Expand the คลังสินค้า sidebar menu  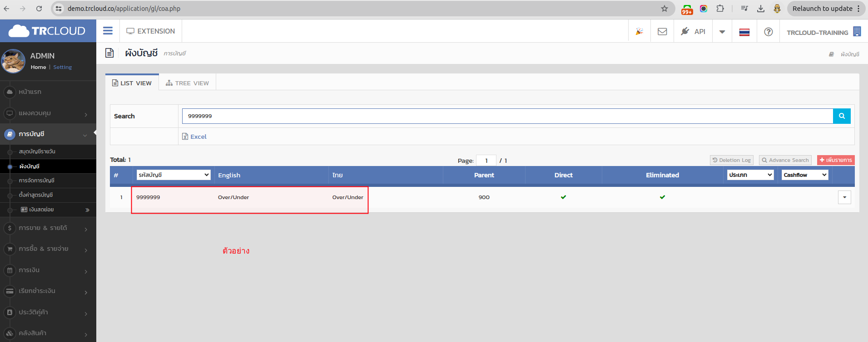(x=48, y=333)
